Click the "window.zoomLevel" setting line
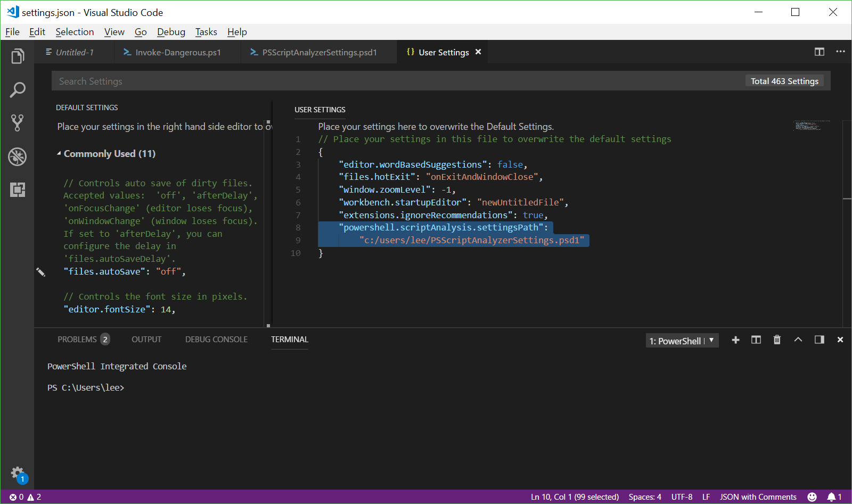This screenshot has width=852, height=504. tap(397, 189)
